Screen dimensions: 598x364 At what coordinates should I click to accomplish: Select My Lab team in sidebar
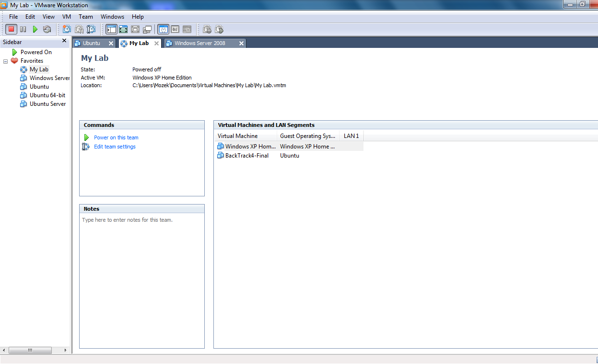39,69
